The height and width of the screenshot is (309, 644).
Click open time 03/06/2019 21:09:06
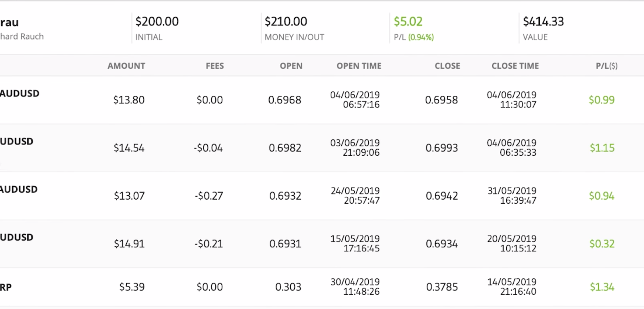(355, 148)
